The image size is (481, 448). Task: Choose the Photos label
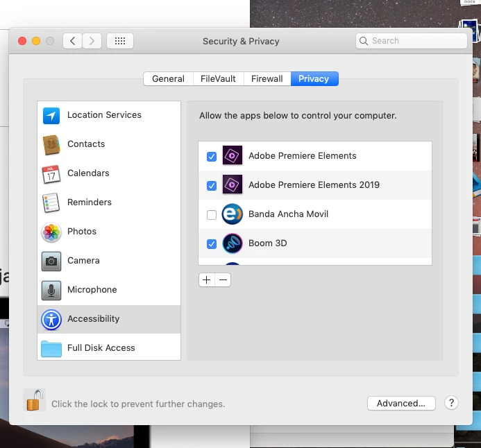click(82, 232)
